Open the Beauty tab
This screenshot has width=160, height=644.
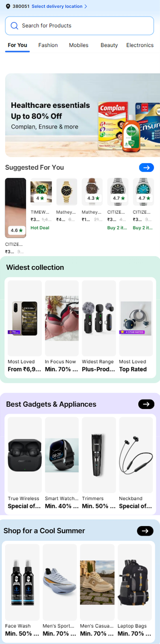109,45
